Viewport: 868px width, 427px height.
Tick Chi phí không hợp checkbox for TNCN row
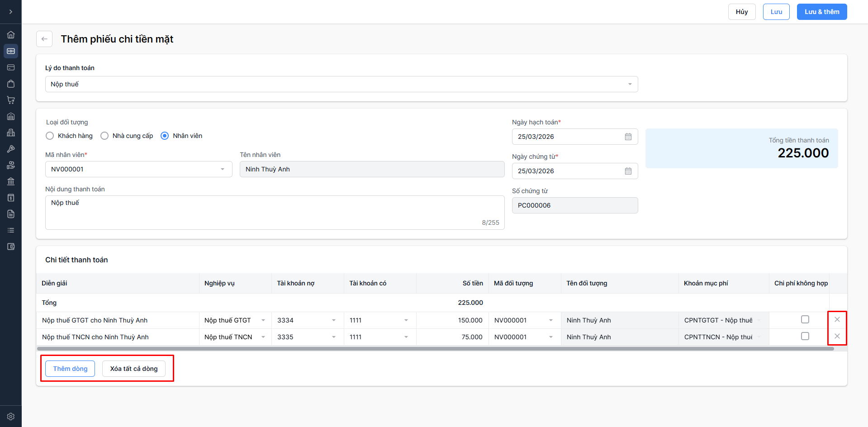[805, 337]
